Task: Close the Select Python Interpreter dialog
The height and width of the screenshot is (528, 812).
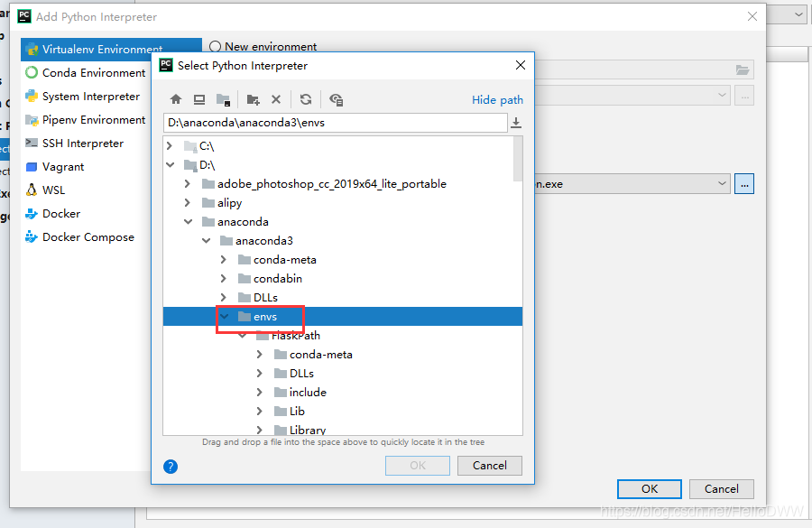Action: click(521, 65)
